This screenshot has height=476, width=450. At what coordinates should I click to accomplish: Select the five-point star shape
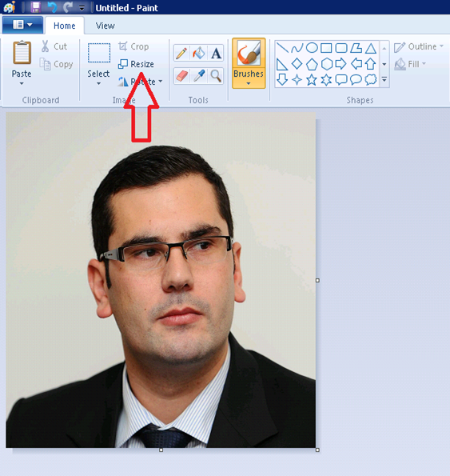[312, 80]
